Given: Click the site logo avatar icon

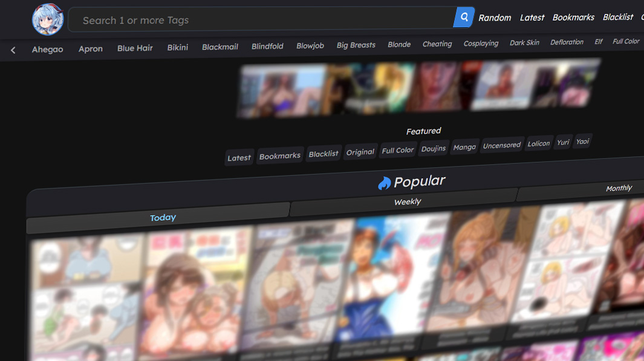Looking at the screenshot, I should 47,19.
